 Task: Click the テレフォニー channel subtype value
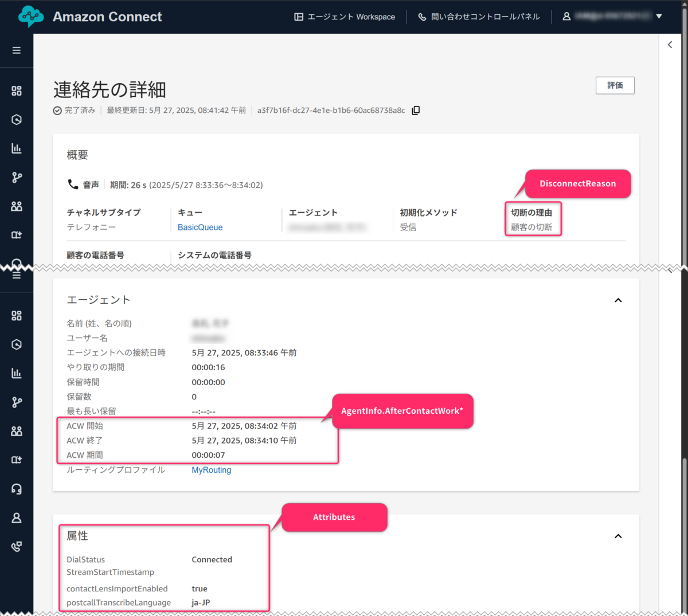91,227
